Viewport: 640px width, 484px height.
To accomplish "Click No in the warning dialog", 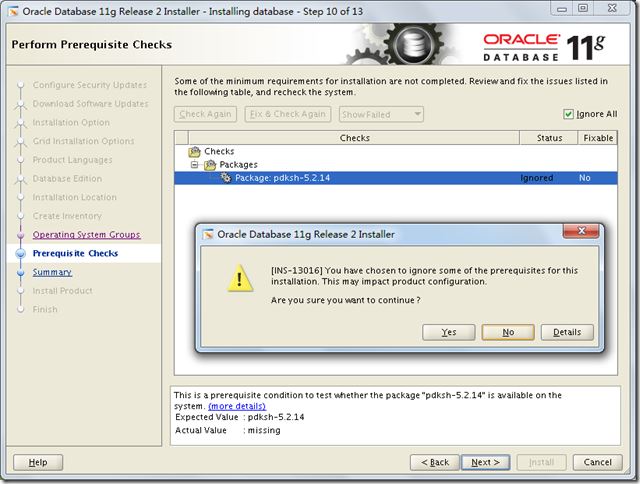I will tap(508, 332).
